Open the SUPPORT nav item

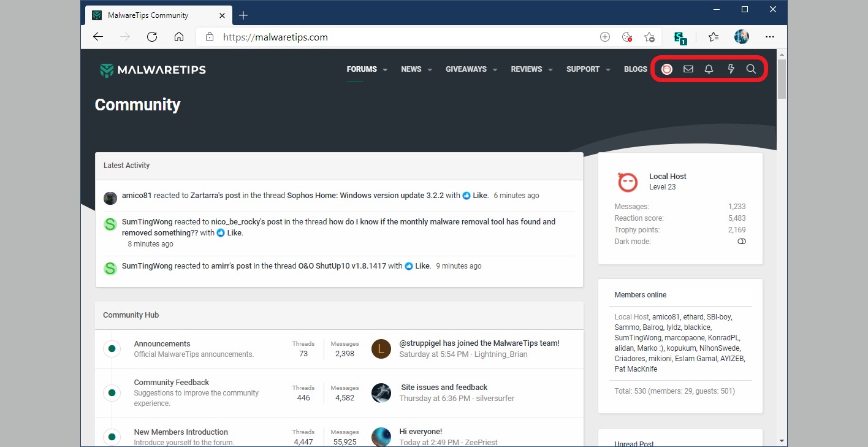click(x=583, y=69)
